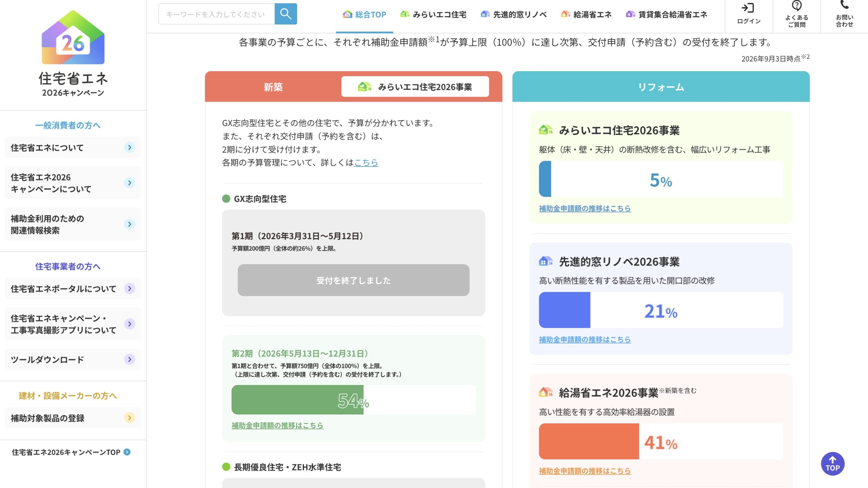Viewport: 868px width, 488px height.
Task: Click the 住宅省エネ 2026 campaign house logo
Action: 73,37
